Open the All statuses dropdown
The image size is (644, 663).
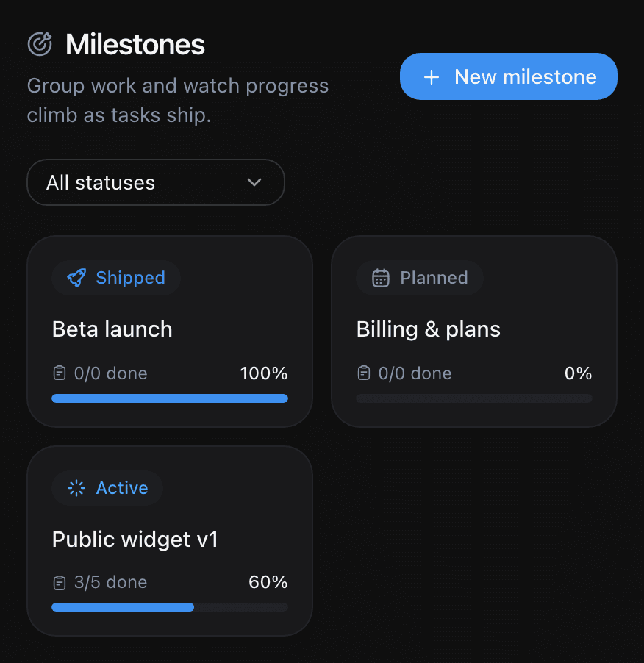(x=156, y=182)
